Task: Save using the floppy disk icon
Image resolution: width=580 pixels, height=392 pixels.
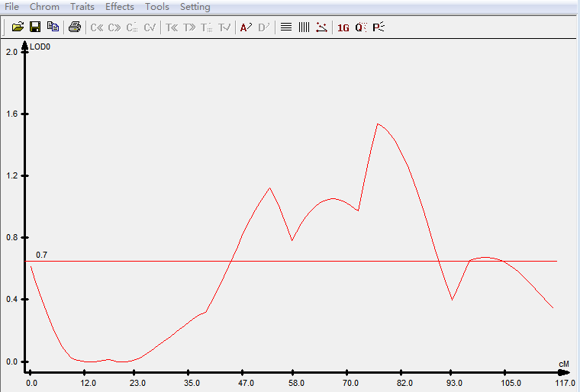Action: click(x=35, y=27)
